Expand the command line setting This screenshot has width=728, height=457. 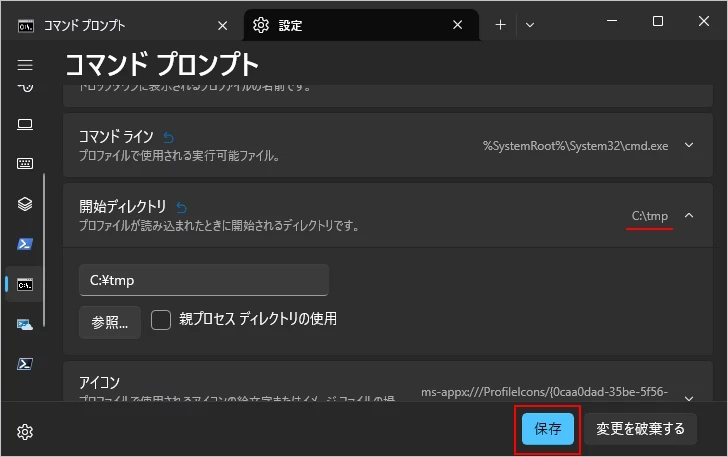(x=689, y=146)
